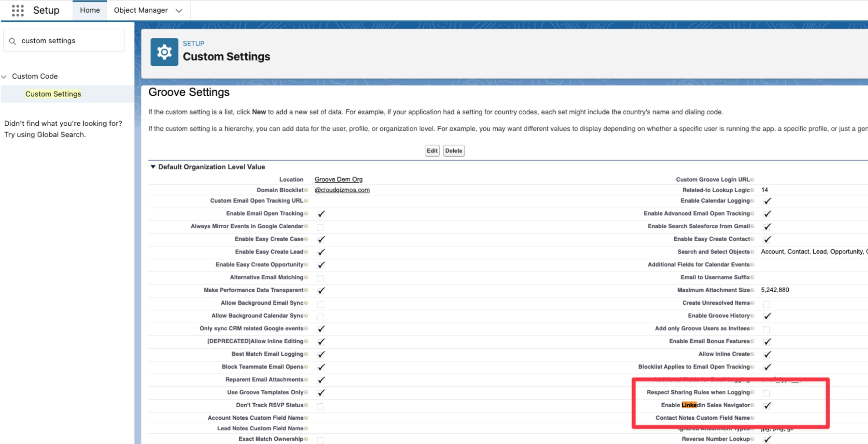Collapse Default Organization Level Value section
This screenshot has width=868, height=444.
(153, 167)
